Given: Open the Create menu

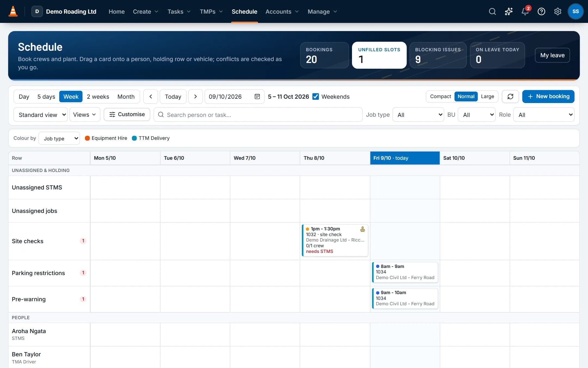Looking at the screenshot, I should pyautogui.click(x=145, y=11).
